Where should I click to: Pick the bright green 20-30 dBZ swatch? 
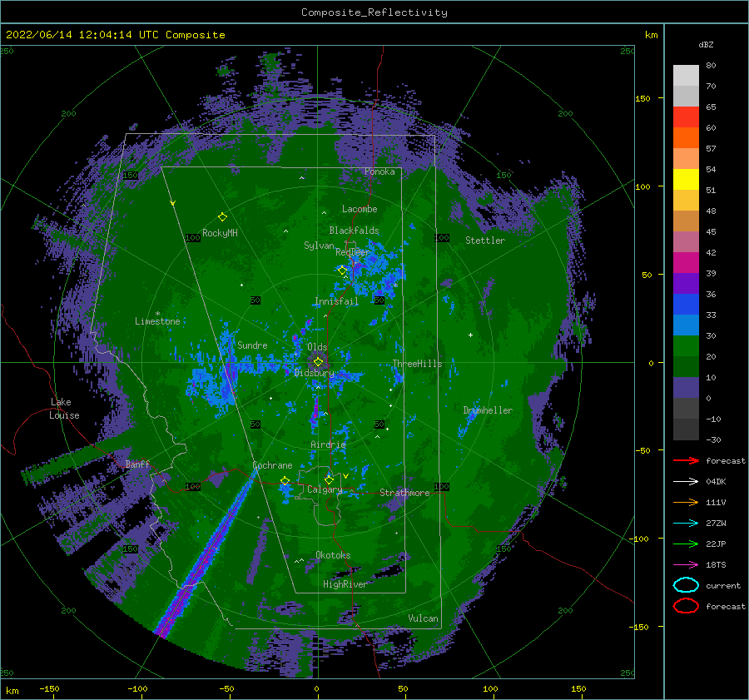click(686, 346)
